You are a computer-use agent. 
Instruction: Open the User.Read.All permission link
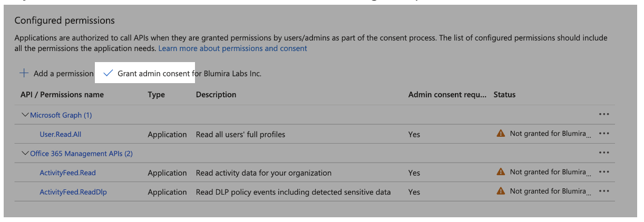(61, 134)
